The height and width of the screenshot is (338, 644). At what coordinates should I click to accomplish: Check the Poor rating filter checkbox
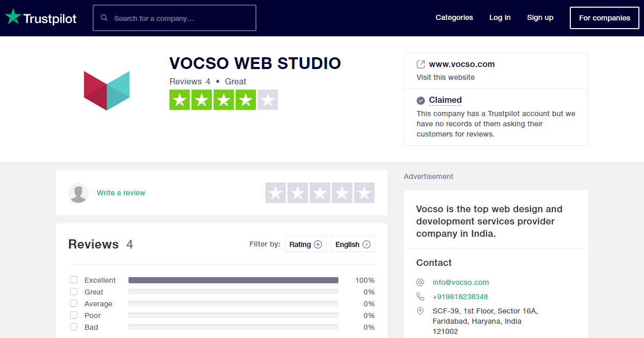[74, 315]
